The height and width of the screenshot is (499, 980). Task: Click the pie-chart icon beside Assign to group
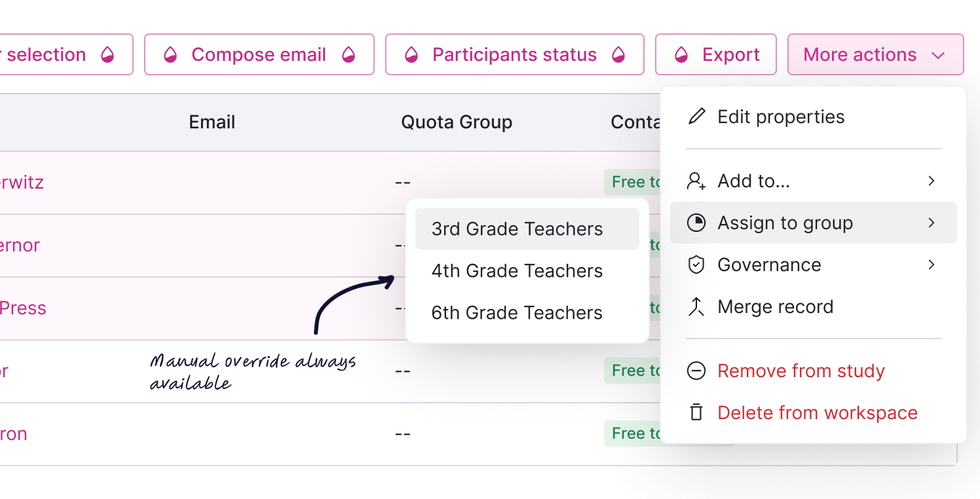click(x=696, y=223)
